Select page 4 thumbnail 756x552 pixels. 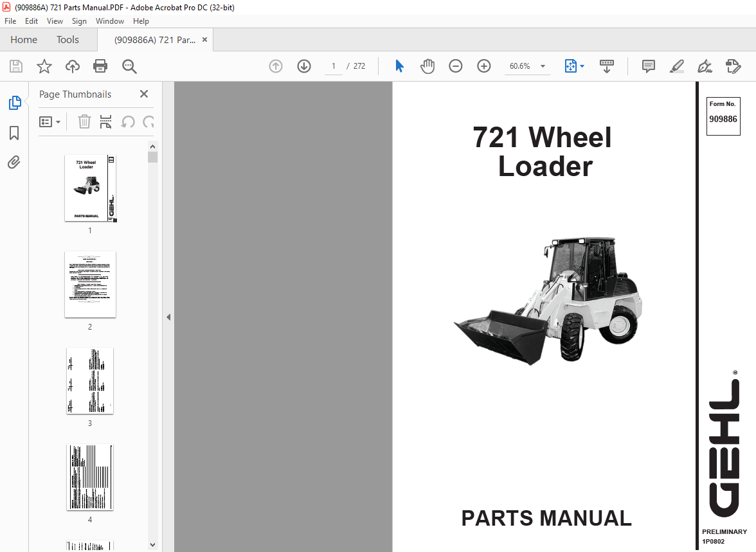click(x=90, y=477)
